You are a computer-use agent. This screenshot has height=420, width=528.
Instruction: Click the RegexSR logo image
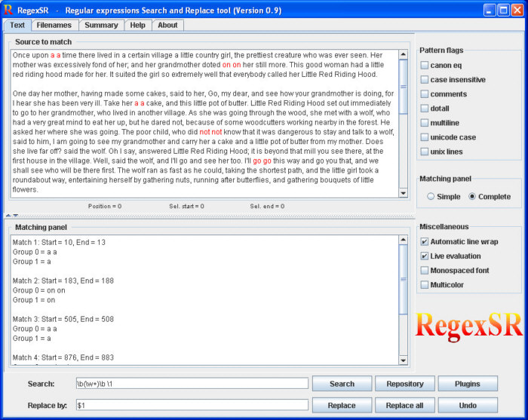click(469, 325)
